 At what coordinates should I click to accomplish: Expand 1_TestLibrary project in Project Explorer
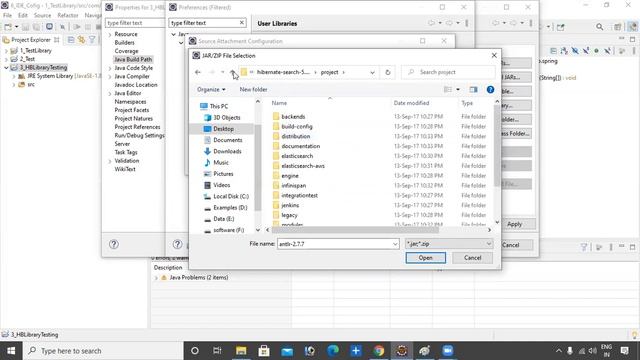click(x=6, y=51)
